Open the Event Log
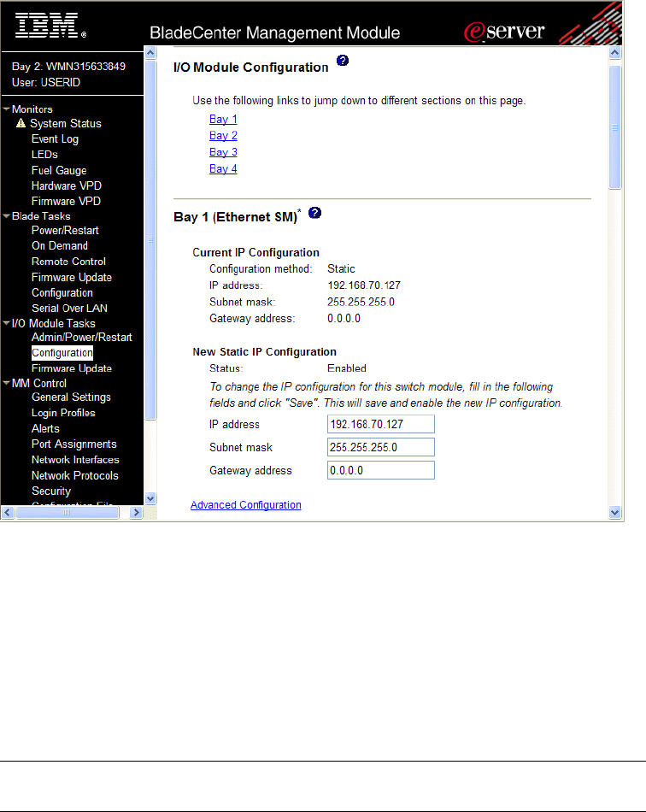 point(55,138)
